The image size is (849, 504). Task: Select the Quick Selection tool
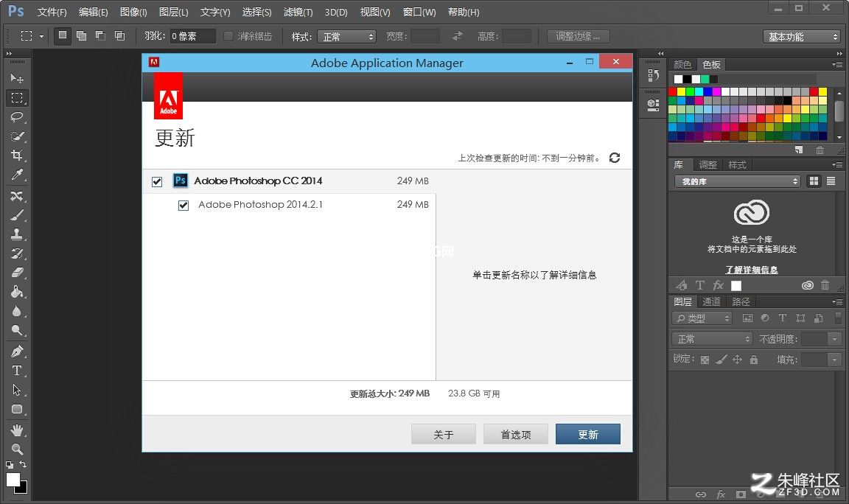pyautogui.click(x=17, y=136)
